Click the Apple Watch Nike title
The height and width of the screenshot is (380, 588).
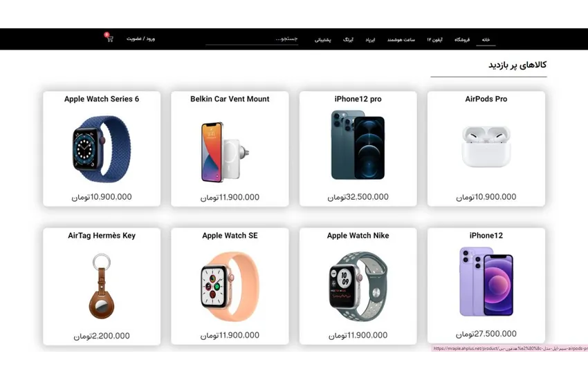358,236
